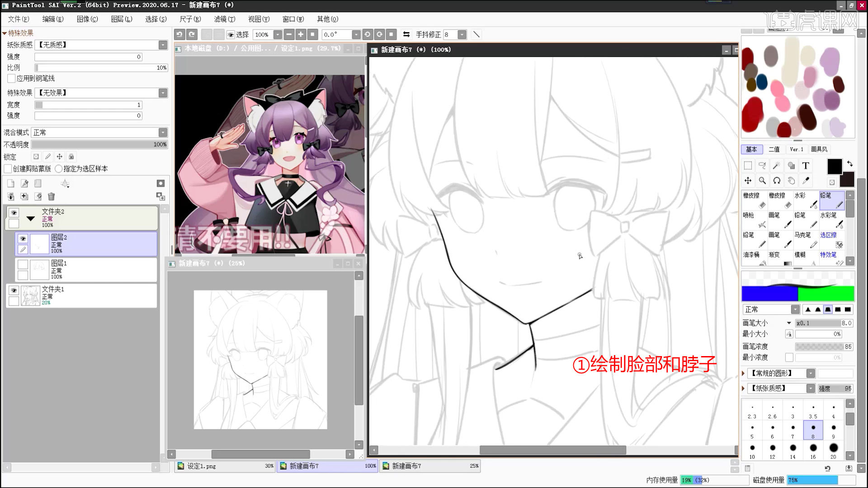Switch to 设定1.png document tab
The width and height of the screenshot is (868, 488).
[225, 466]
